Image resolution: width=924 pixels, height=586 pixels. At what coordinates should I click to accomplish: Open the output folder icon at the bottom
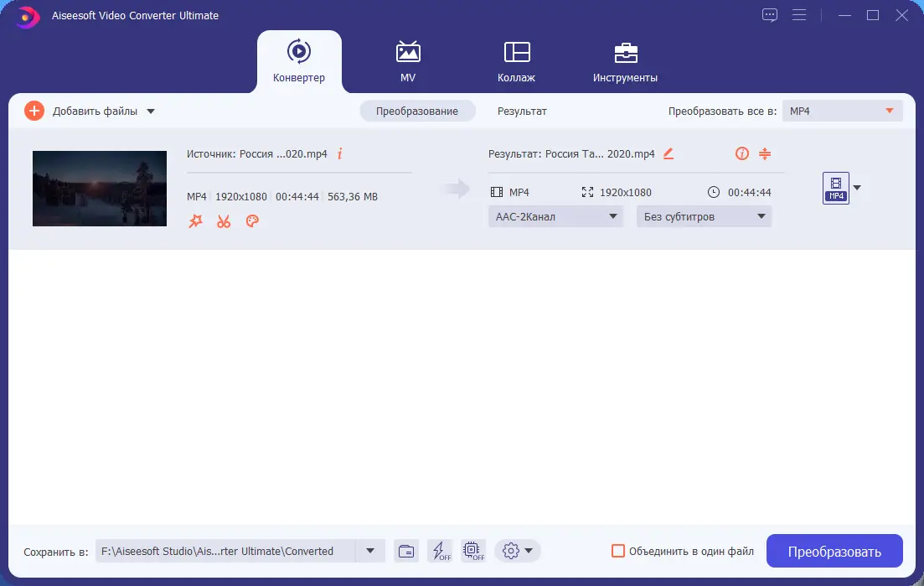(x=406, y=551)
